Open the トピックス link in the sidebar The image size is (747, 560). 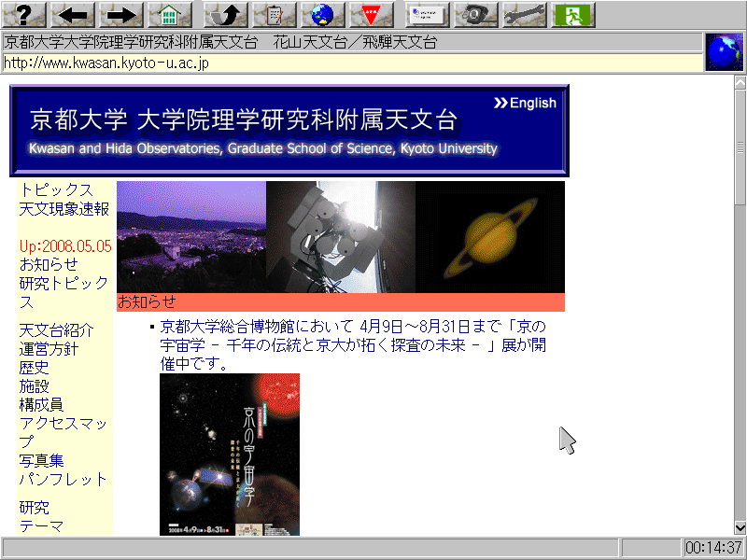click(56, 190)
